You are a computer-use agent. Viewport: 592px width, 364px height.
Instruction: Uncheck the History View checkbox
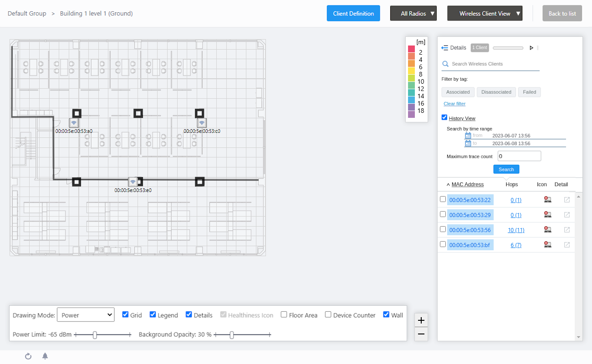(x=444, y=117)
